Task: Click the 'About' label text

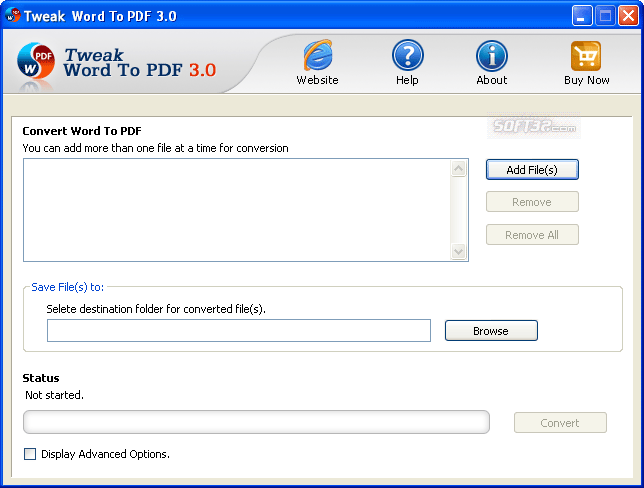Action: click(492, 80)
